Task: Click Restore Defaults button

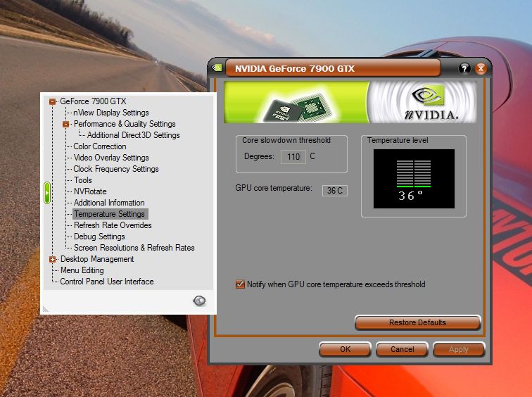Action: 418,322
